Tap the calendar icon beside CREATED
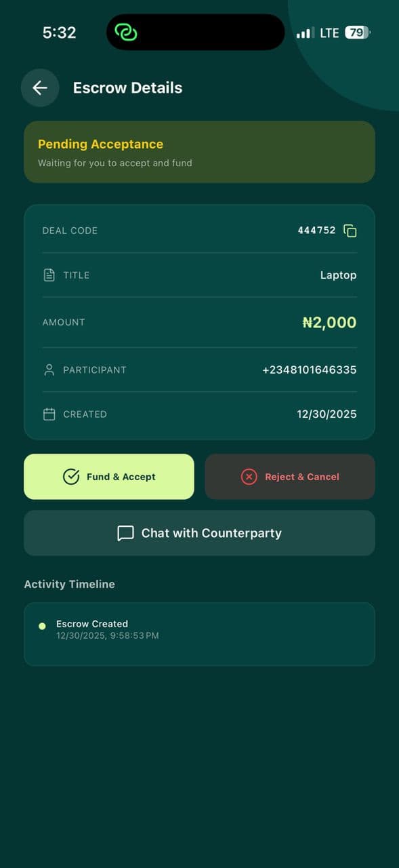This screenshot has height=868, width=399. [x=48, y=414]
